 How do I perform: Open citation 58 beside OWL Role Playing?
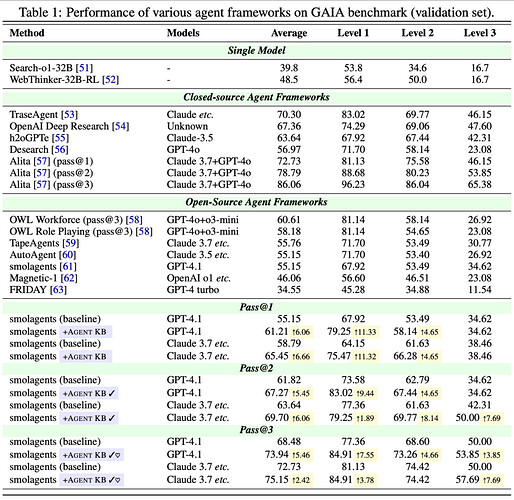coord(144,232)
